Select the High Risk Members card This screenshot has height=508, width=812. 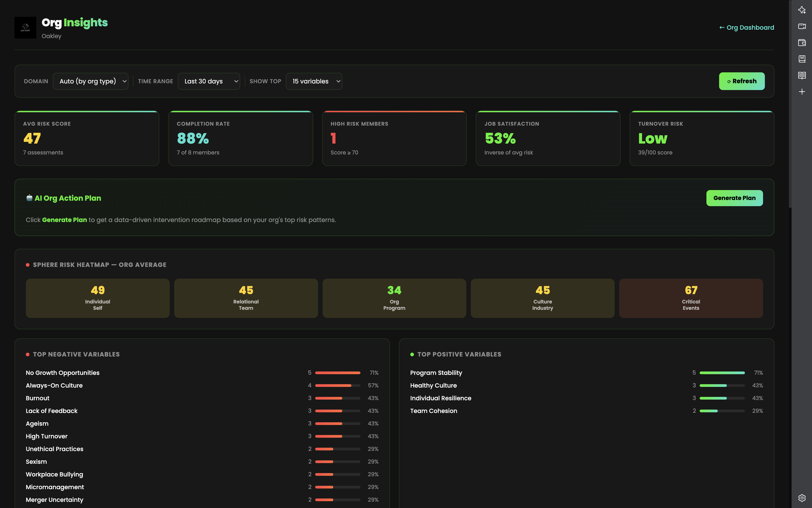coord(394,138)
